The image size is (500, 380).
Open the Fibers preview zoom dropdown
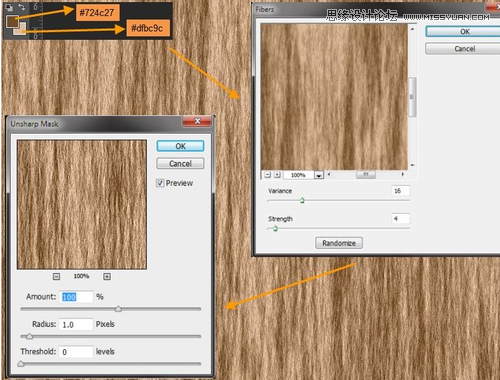click(319, 175)
